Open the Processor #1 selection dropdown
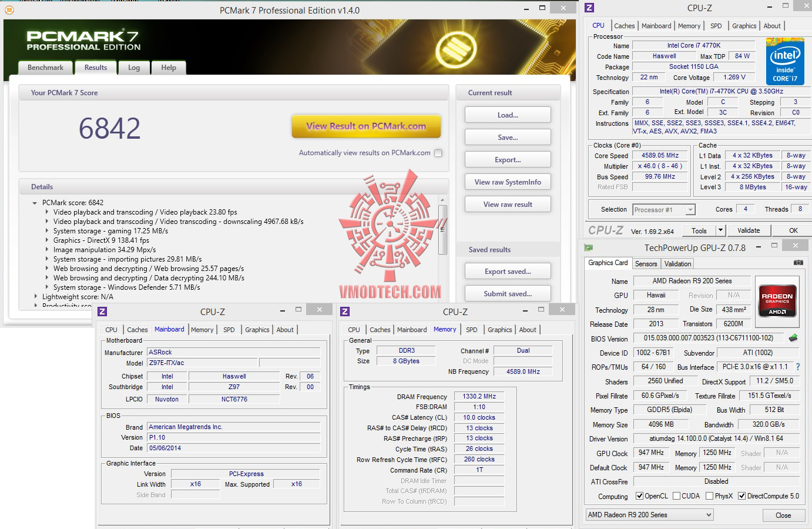The width and height of the screenshot is (812, 529). [x=690, y=210]
